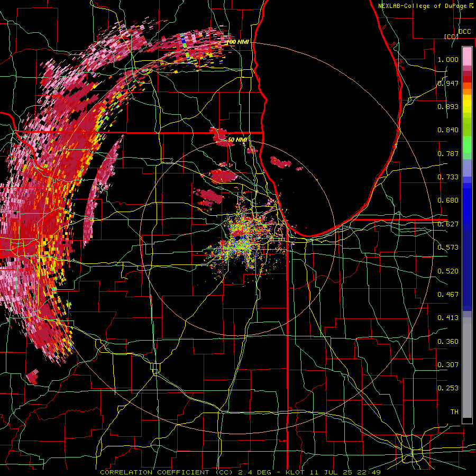
Task: Click the 0.947 color scale label
Action: pyautogui.click(x=448, y=83)
